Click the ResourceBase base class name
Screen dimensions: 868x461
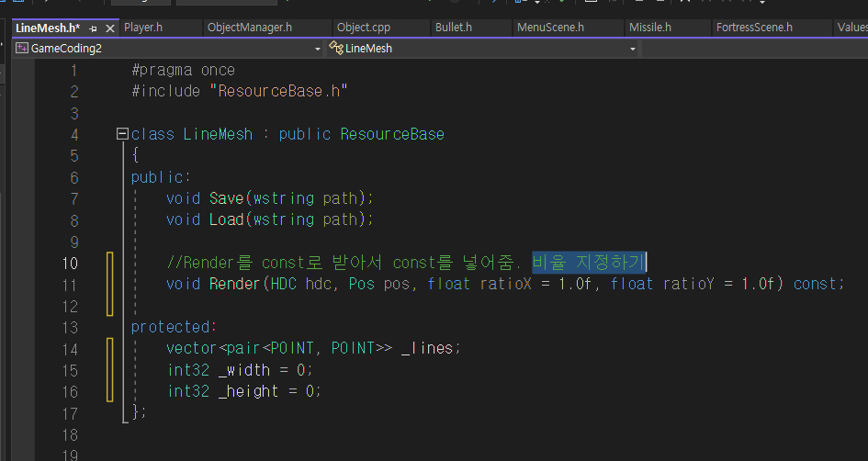click(x=392, y=134)
